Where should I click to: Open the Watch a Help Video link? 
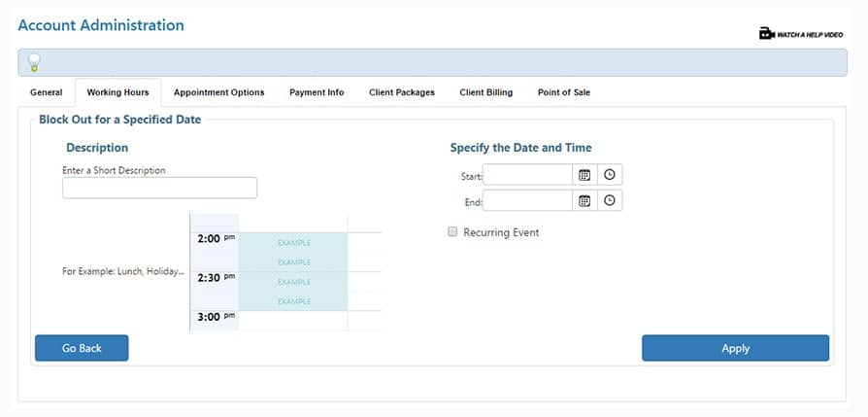pos(801,34)
